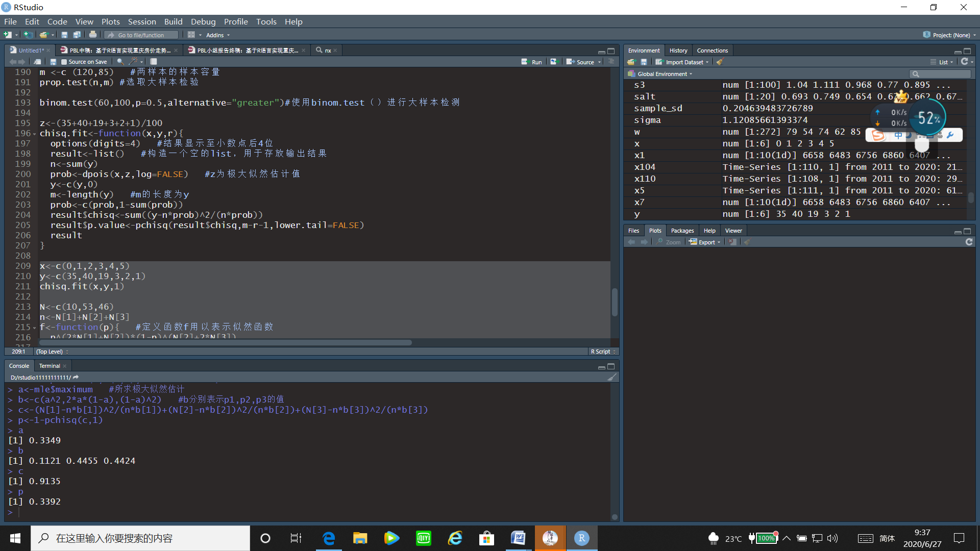Click the History panel tab
This screenshot has height=551, width=980.
coord(678,50)
